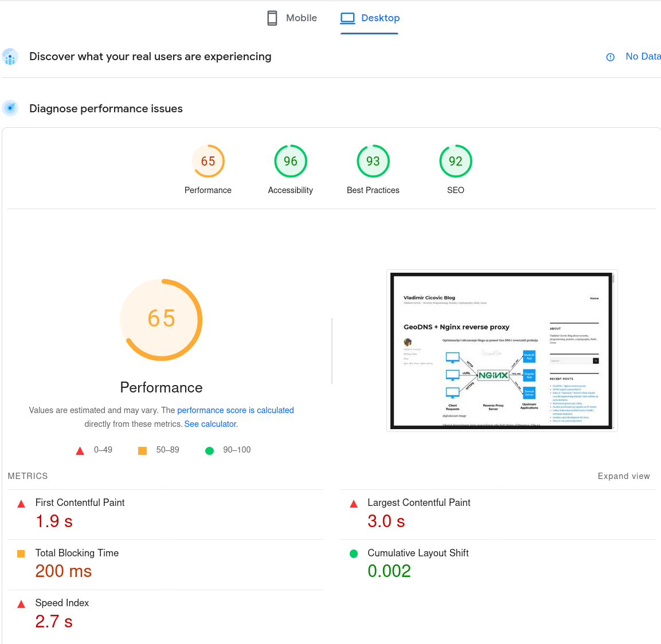Click the real users experience icon

pyautogui.click(x=10, y=57)
